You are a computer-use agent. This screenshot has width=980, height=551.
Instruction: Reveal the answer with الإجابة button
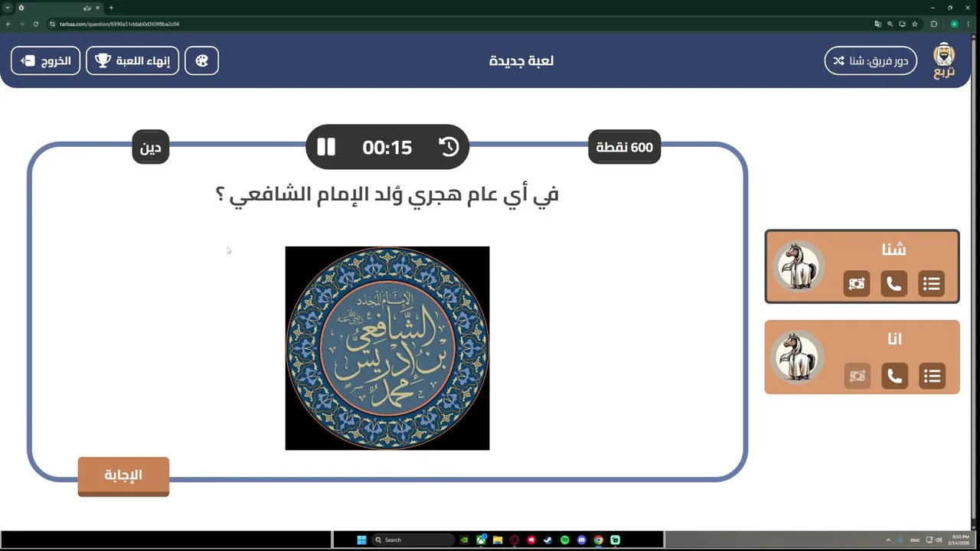tap(123, 475)
